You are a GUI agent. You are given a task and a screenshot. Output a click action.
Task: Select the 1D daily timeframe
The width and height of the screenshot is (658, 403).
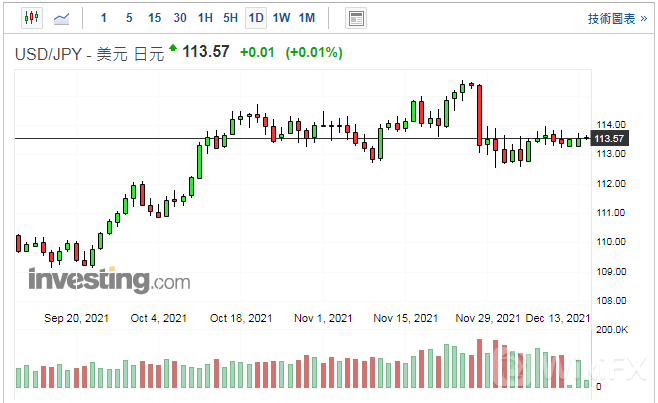[256, 18]
